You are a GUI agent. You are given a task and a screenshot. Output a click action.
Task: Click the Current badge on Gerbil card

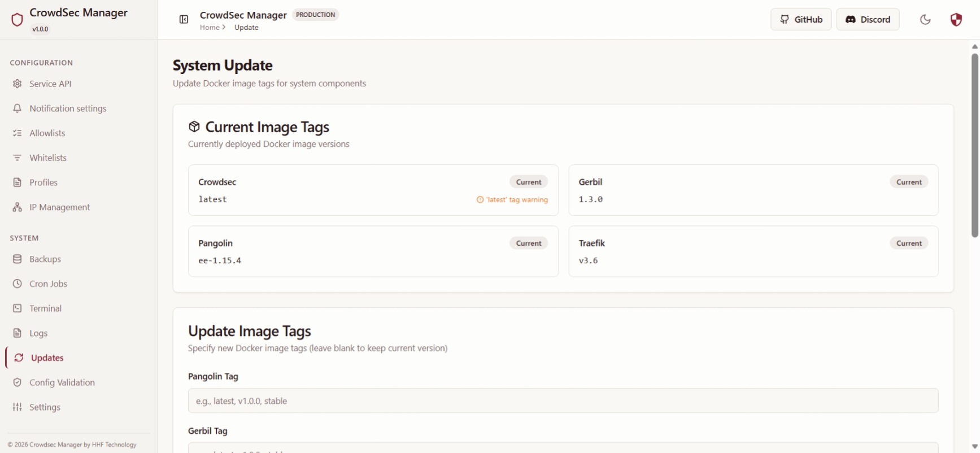[x=909, y=182]
